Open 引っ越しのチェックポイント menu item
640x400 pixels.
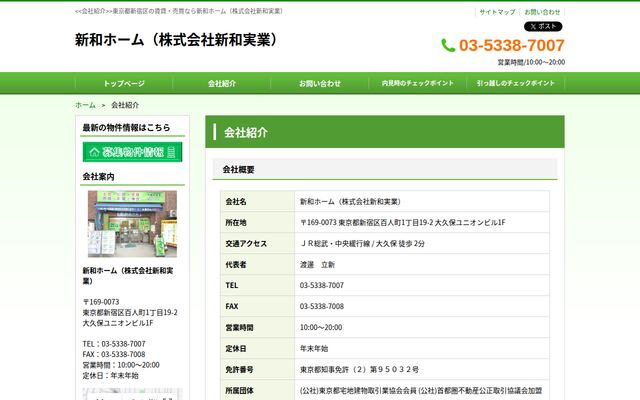[516, 83]
